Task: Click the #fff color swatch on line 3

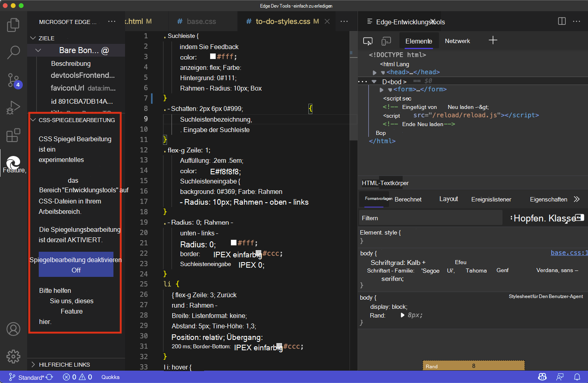Action: (x=213, y=57)
